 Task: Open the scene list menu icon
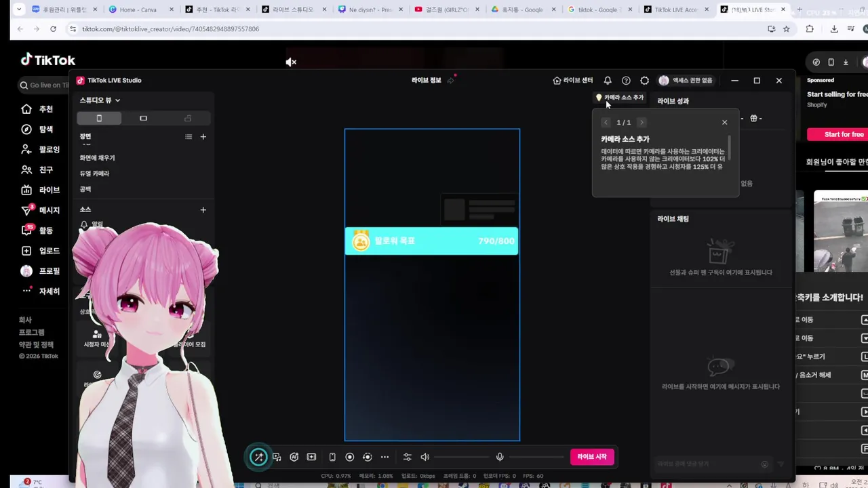[x=189, y=137]
